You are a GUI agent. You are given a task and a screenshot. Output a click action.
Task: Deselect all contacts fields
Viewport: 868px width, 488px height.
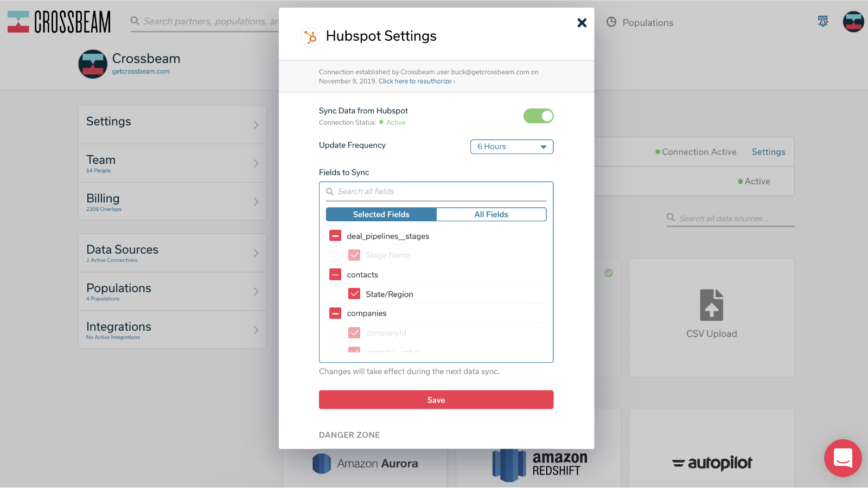click(x=335, y=274)
